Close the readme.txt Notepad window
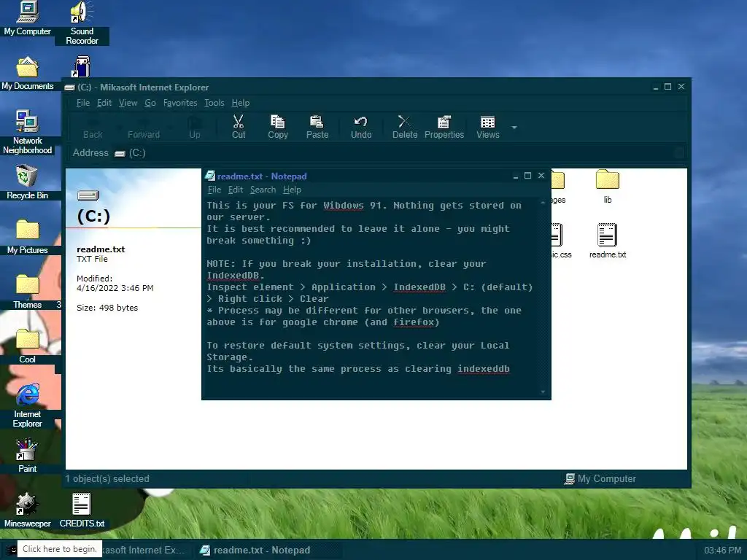Image resolution: width=747 pixels, height=560 pixels. point(541,176)
